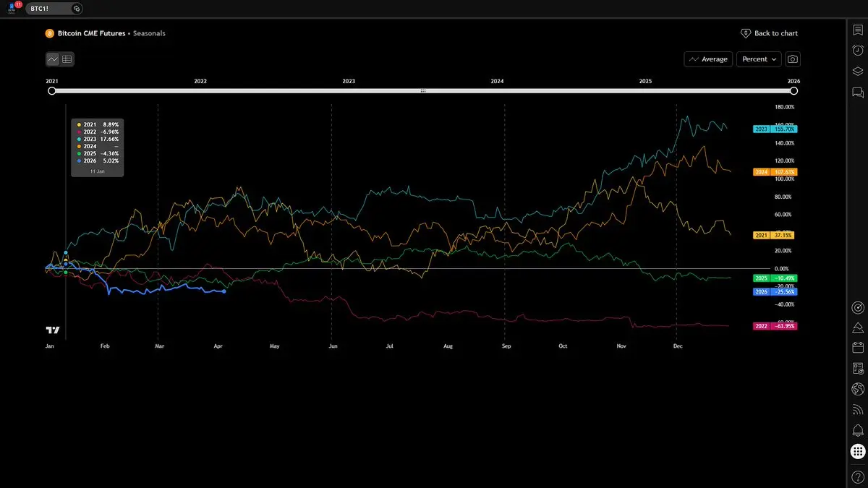This screenshot has height=488, width=868.
Task: Click the center grip of the year range bar
Action: (423, 91)
